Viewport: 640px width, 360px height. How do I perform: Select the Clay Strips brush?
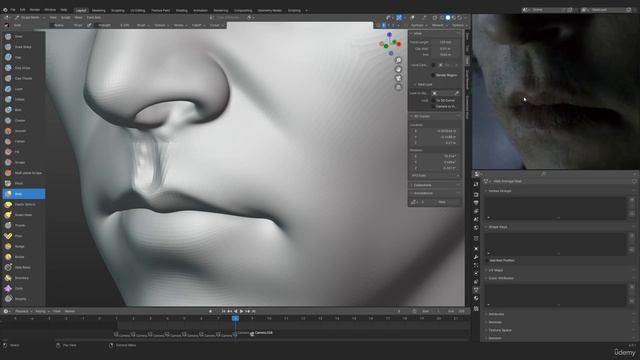coord(24,68)
